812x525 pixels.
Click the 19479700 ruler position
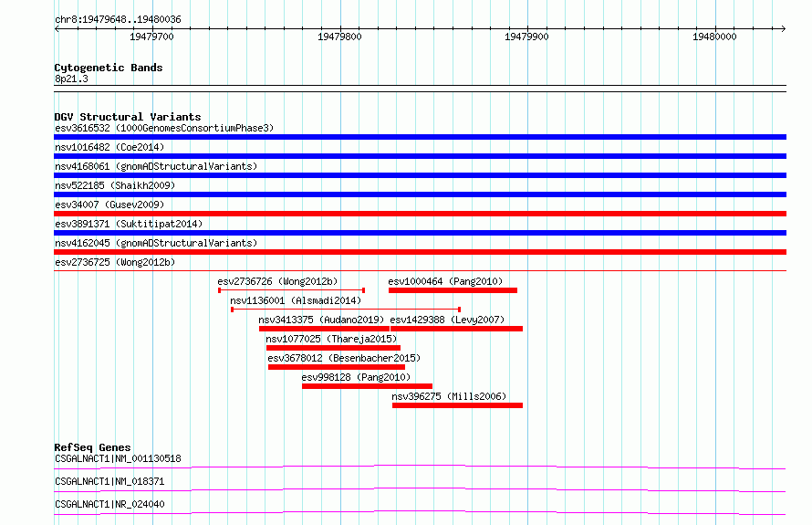point(151,37)
